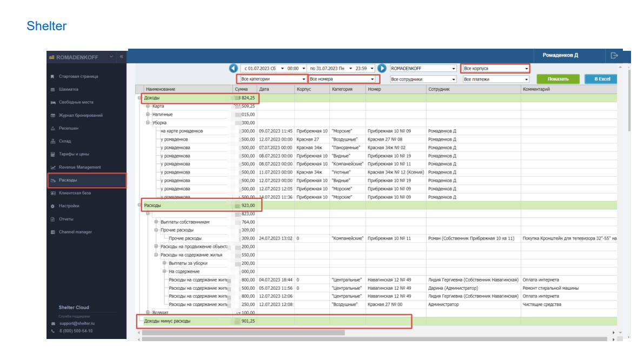Go to Отчеты in sidebar menu
This screenshot has width=644, height=359.
pyautogui.click(x=66, y=219)
